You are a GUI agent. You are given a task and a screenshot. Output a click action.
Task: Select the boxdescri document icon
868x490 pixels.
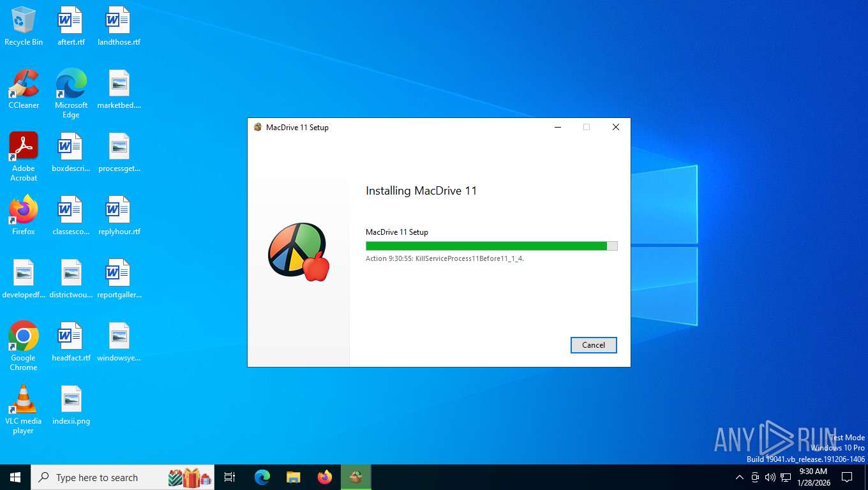tap(71, 152)
